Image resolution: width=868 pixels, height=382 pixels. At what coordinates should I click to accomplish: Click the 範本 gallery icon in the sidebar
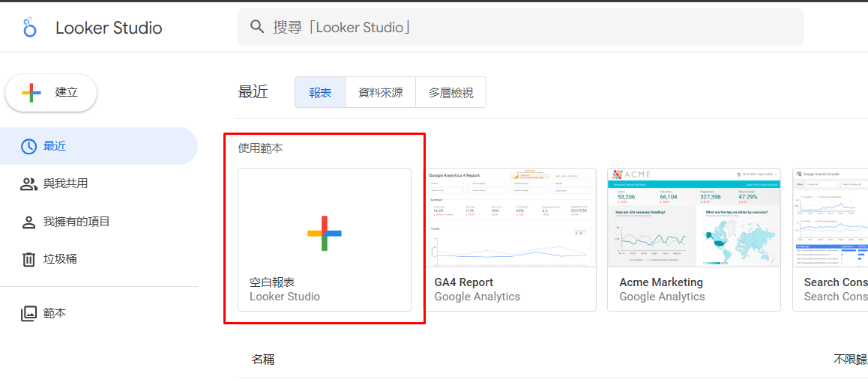[28, 313]
